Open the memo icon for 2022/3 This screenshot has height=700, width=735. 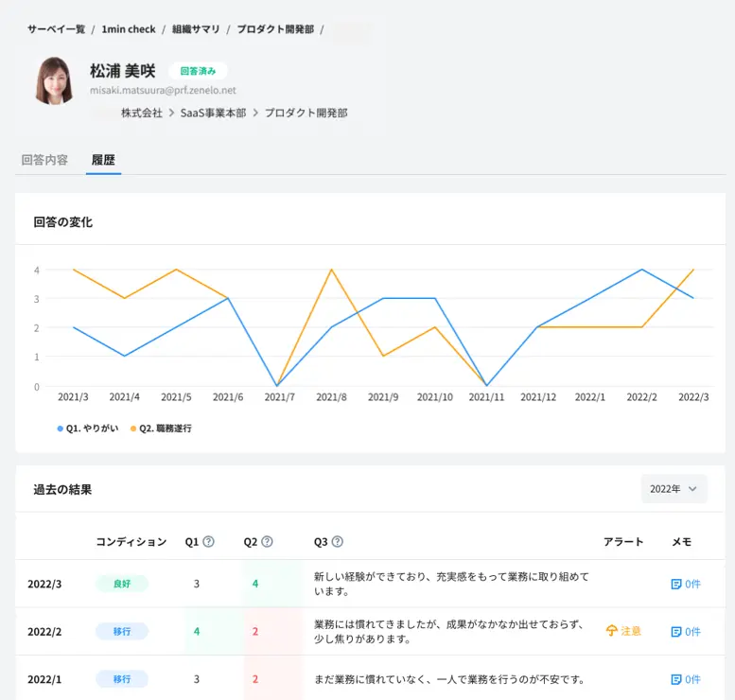click(x=675, y=585)
